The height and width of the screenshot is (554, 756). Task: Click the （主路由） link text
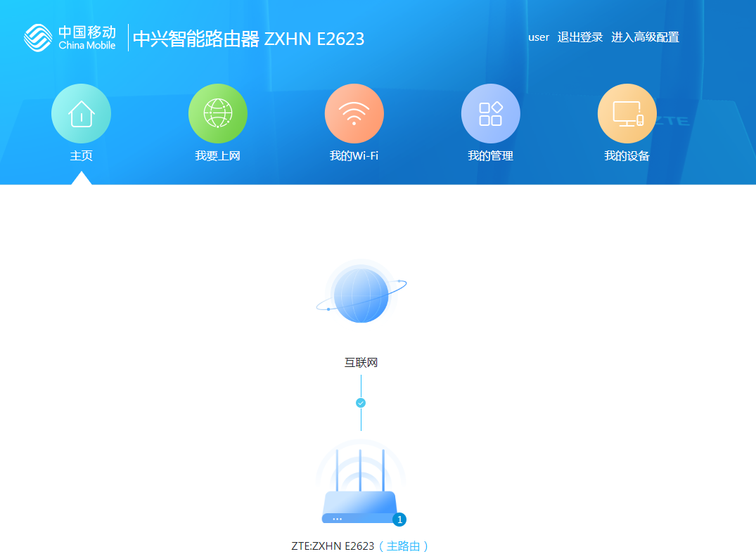pyautogui.click(x=404, y=546)
